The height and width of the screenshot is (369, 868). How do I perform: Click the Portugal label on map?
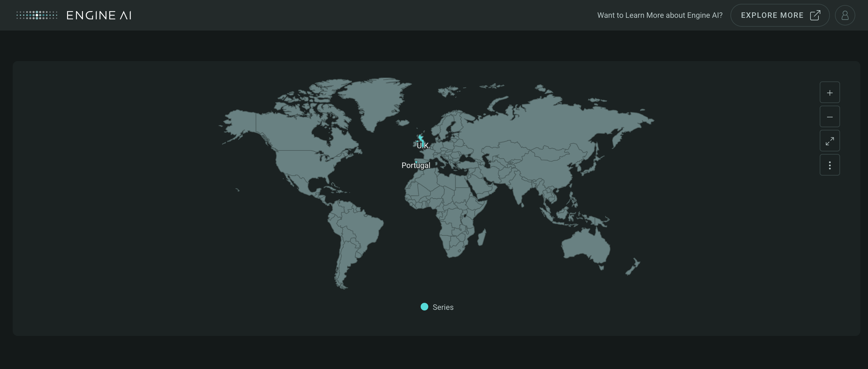pos(416,165)
